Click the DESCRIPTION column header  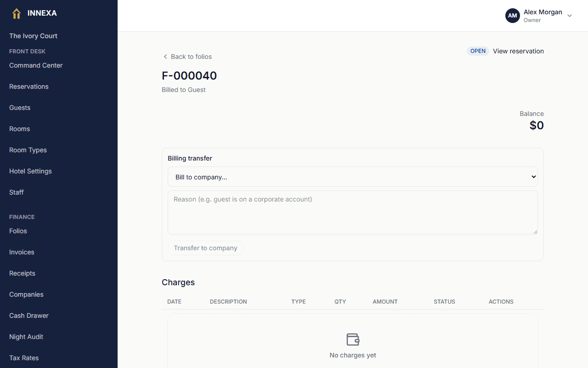coord(228,302)
